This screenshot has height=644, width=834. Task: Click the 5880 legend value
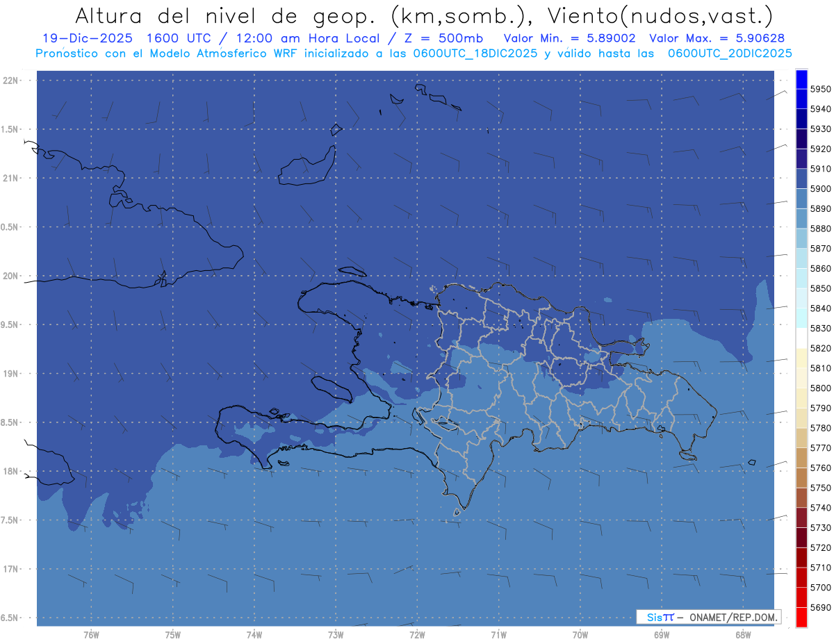[x=820, y=229]
